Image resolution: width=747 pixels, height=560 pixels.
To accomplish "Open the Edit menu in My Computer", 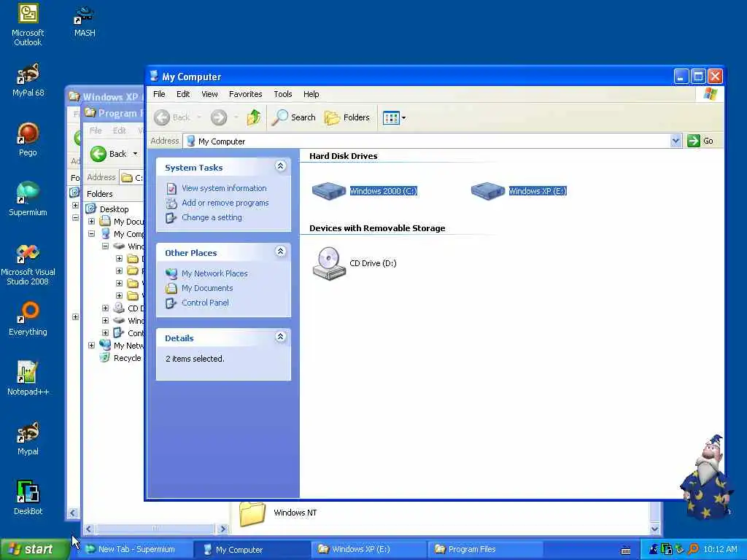I will (x=183, y=94).
